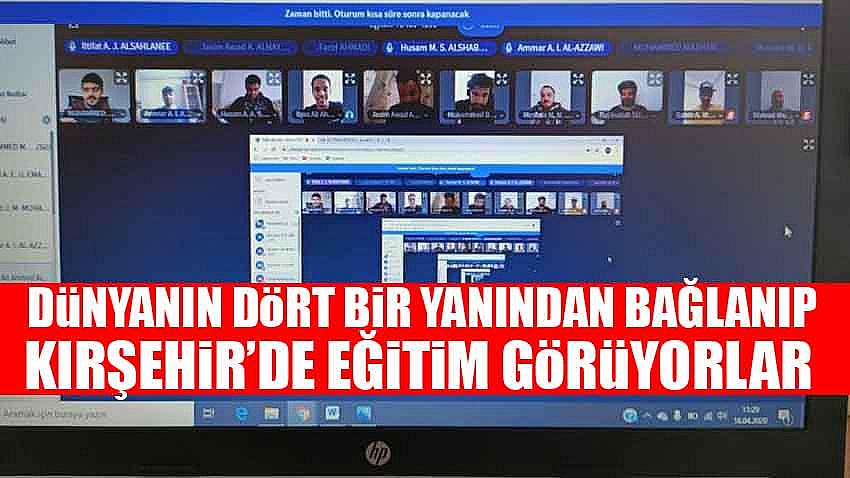The image size is (850, 478).
Task: Open the Ilyas Ali video thumbnail
Action: tap(323, 97)
